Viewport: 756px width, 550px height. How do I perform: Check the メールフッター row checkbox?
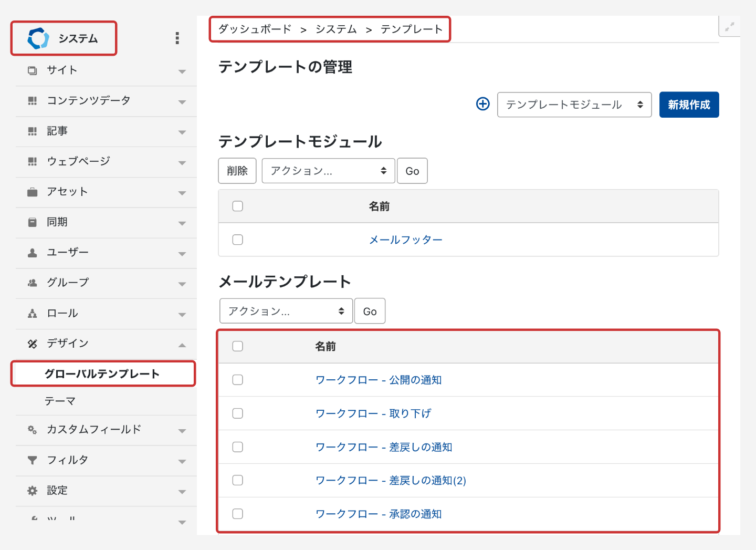click(238, 240)
